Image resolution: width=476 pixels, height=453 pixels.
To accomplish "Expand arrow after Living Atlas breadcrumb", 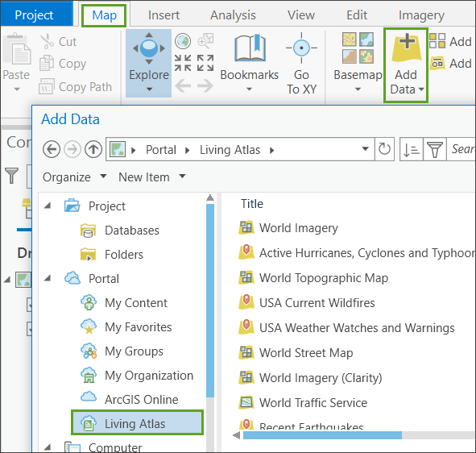I will click(x=272, y=150).
